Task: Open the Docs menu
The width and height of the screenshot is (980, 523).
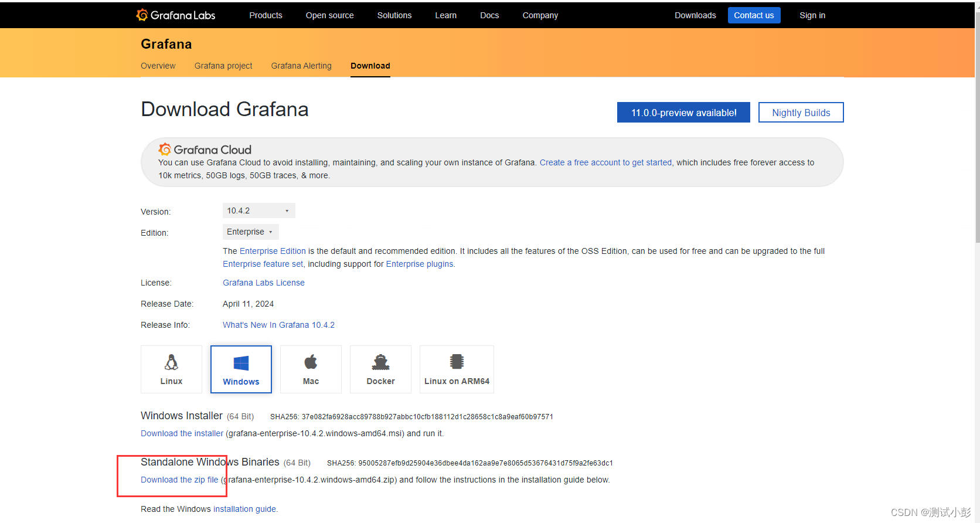Action: (489, 15)
